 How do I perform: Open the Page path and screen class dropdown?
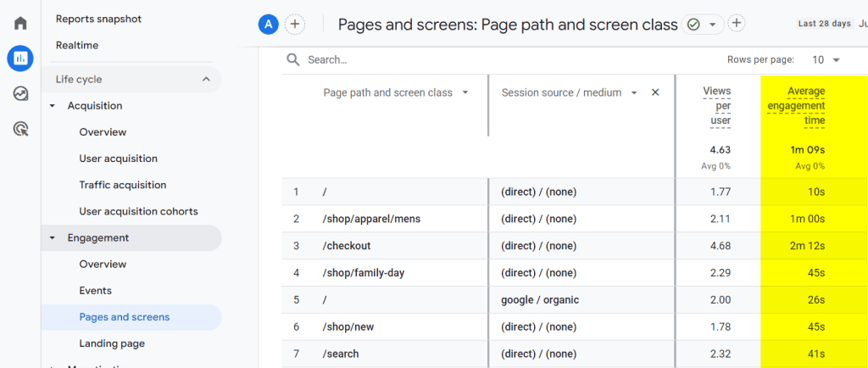[465, 92]
